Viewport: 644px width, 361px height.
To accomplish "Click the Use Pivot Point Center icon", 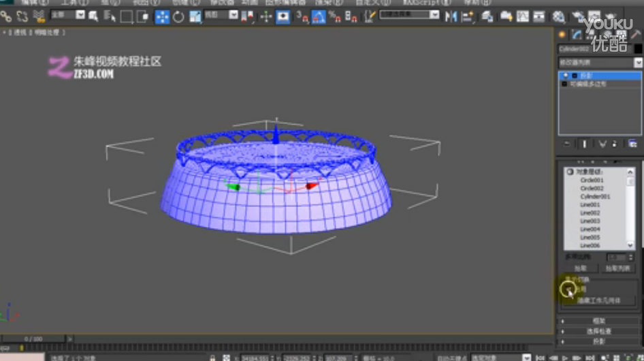I will [x=247, y=17].
